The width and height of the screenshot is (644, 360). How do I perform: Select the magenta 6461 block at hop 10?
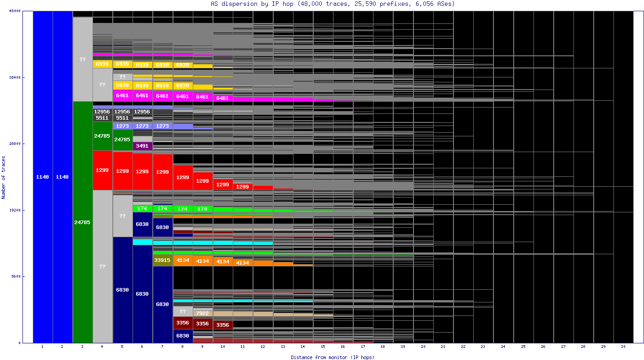click(223, 98)
